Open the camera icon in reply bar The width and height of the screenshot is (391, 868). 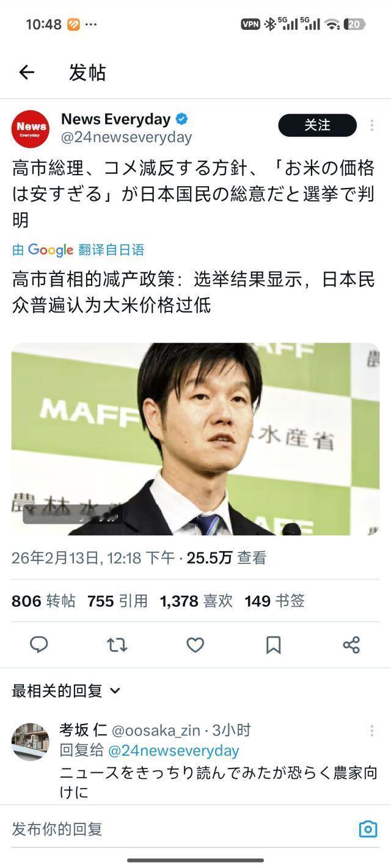[368, 828]
